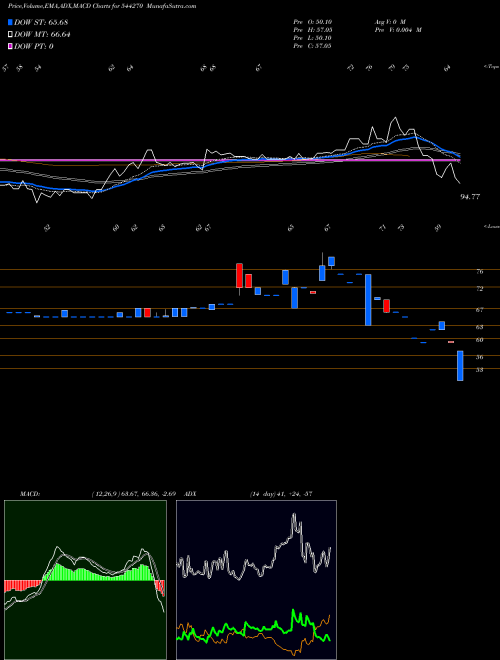Select the DOW MT: 66.64 label

42,35
